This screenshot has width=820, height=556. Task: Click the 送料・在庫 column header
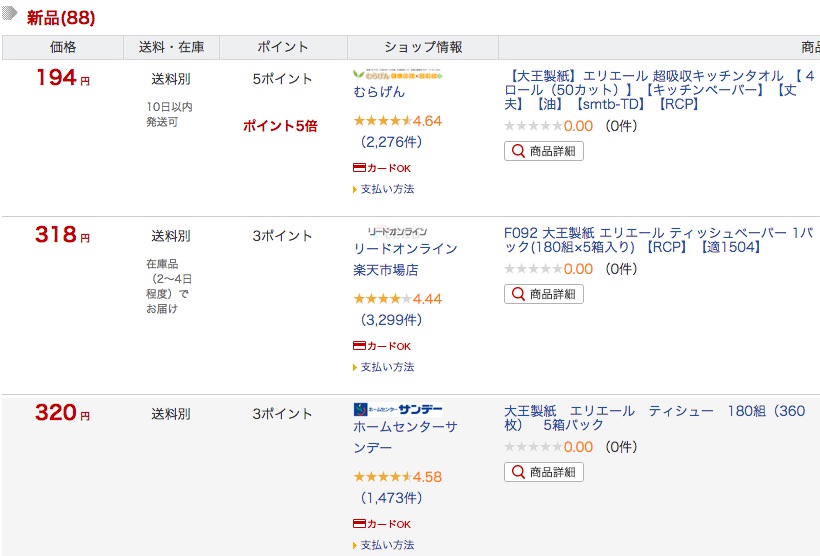(x=171, y=47)
